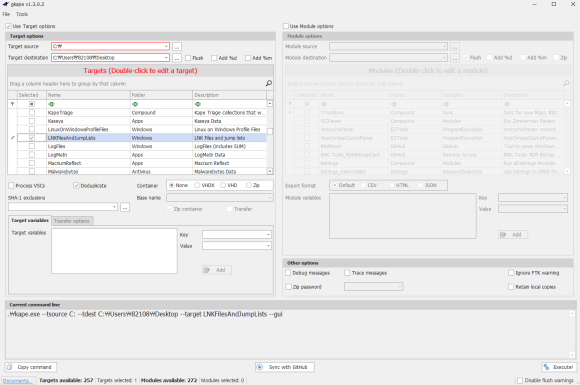
Task: Check the Kaseya target checkbox
Action: click(32, 121)
